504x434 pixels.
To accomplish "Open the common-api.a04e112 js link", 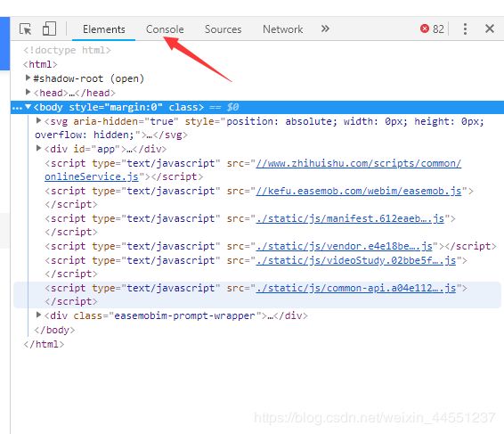I will click(356, 288).
